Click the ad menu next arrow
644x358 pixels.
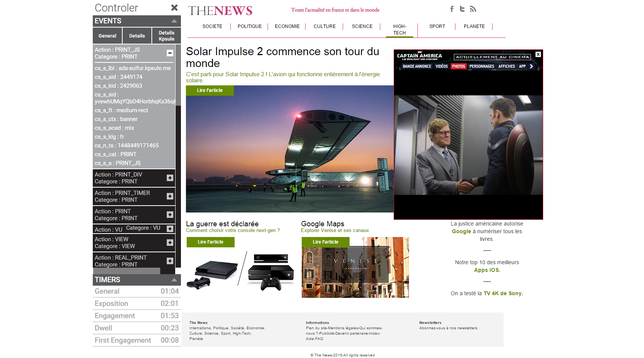(531, 66)
